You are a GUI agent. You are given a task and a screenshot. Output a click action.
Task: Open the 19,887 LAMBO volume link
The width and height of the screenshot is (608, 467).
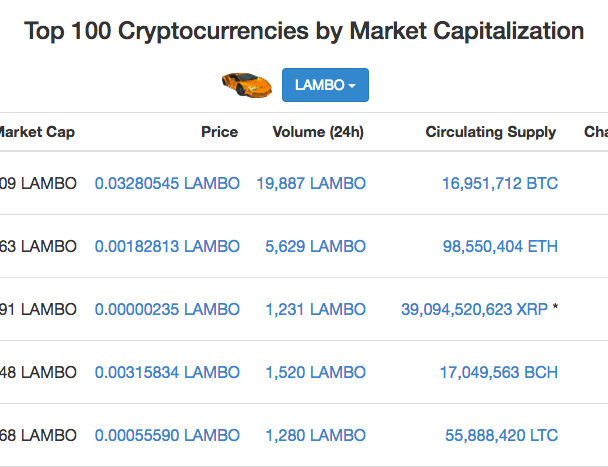[x=311, y=183]
